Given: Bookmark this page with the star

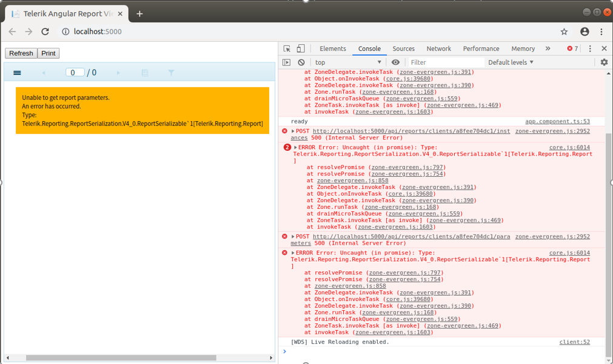Looking at the screenshot, I should click(x=564, y=31).
